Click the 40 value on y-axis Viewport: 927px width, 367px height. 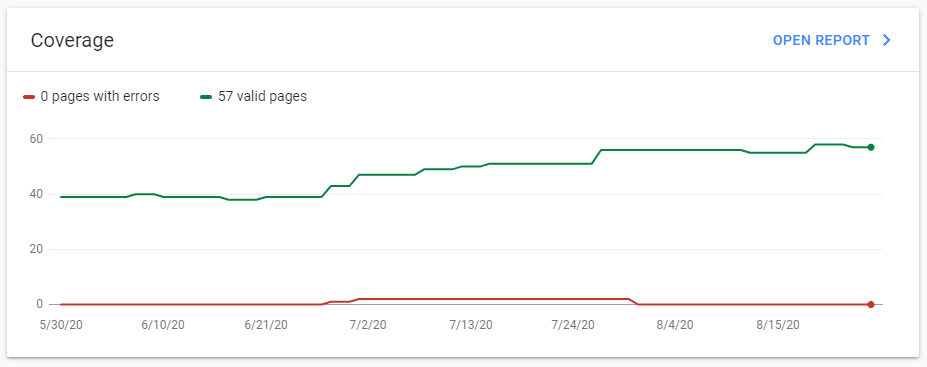tap(37, 194)
